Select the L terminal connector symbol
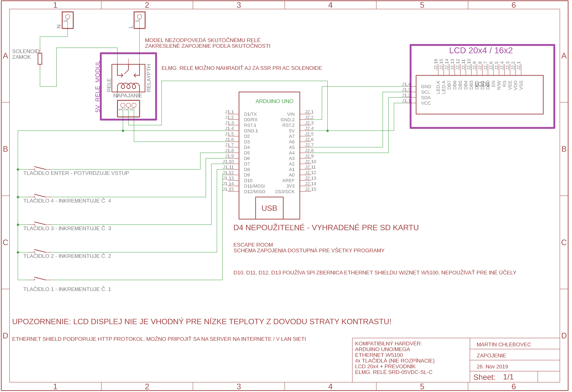This screenshot has height=392, width=572. point(139,20)
